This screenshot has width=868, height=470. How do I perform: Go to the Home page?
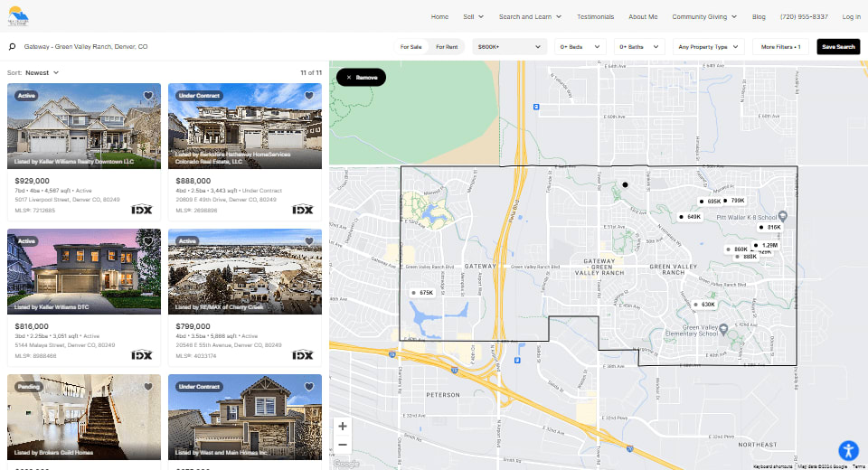pos(439,16)
